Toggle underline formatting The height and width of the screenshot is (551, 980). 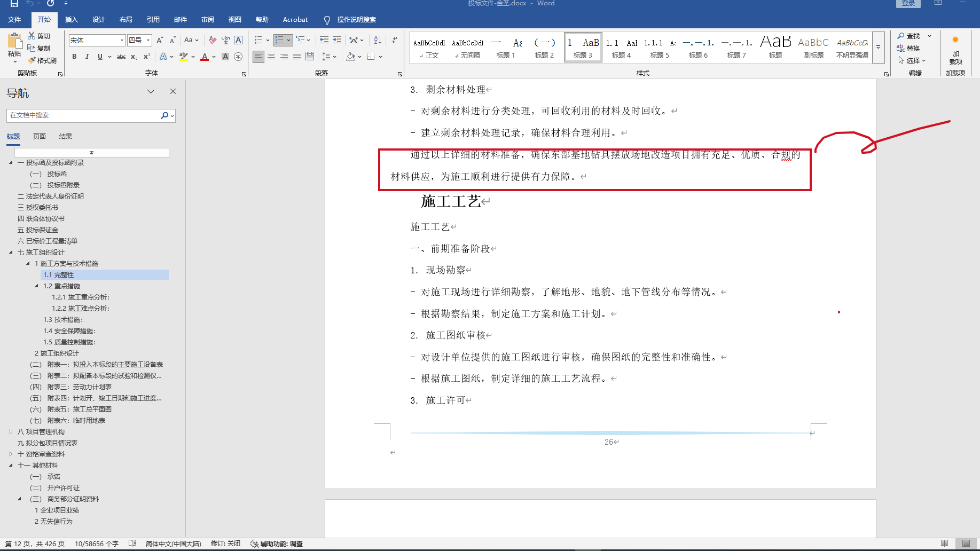(100, 57)
